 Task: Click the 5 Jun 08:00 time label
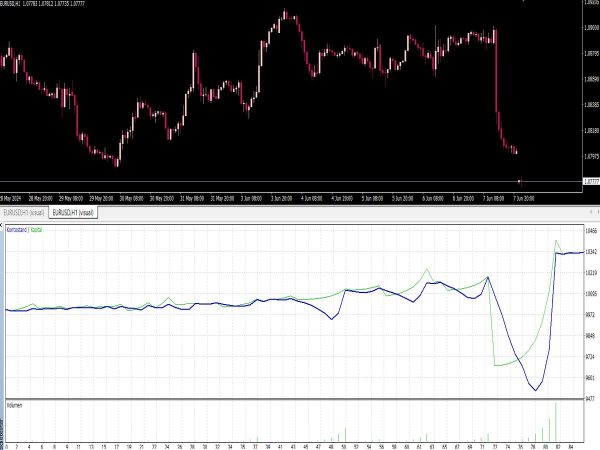click(x=372, y=199)
